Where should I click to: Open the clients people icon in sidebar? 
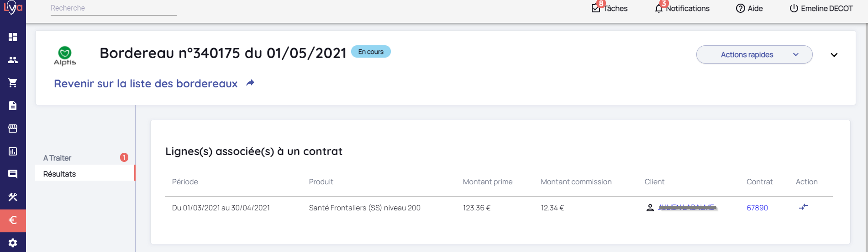pos(13,60)
